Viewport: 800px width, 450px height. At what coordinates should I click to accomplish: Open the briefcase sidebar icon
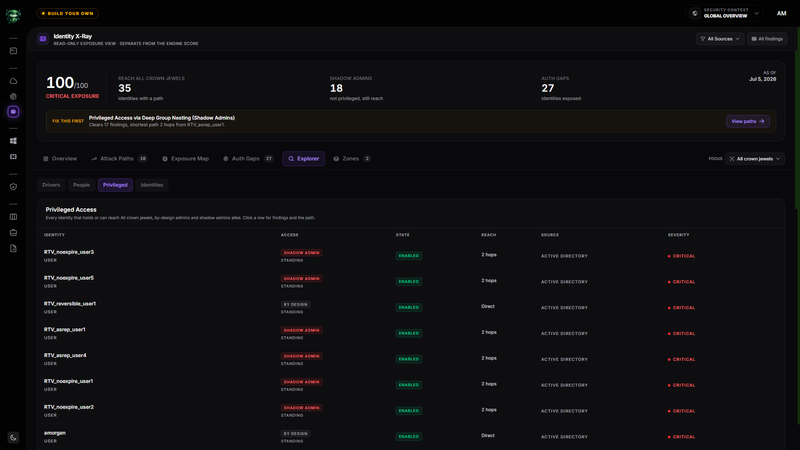point(13,233)
